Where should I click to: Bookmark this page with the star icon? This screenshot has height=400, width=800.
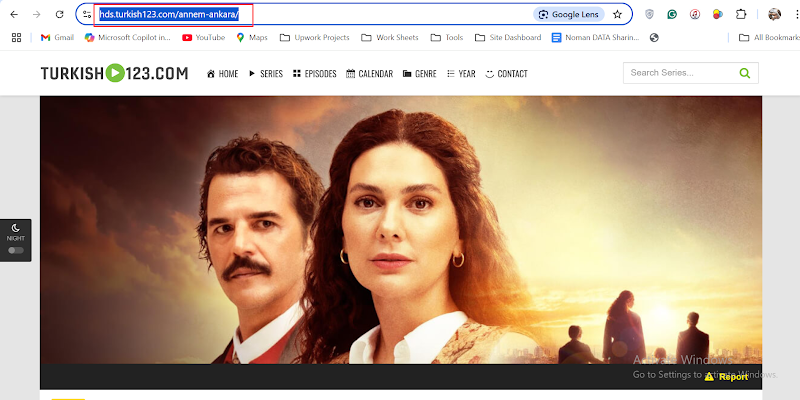[x=617, y=14]
